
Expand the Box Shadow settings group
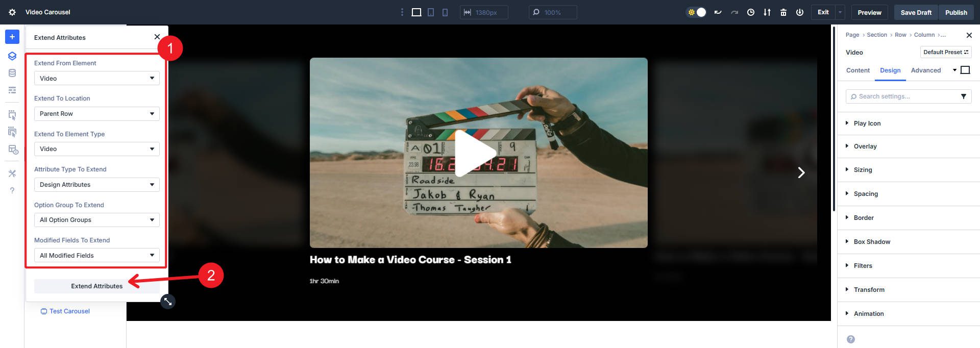[872, 242]
